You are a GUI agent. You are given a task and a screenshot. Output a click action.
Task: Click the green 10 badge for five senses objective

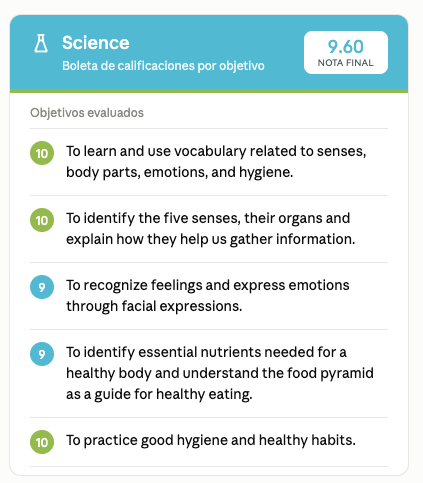coord(42,220)
